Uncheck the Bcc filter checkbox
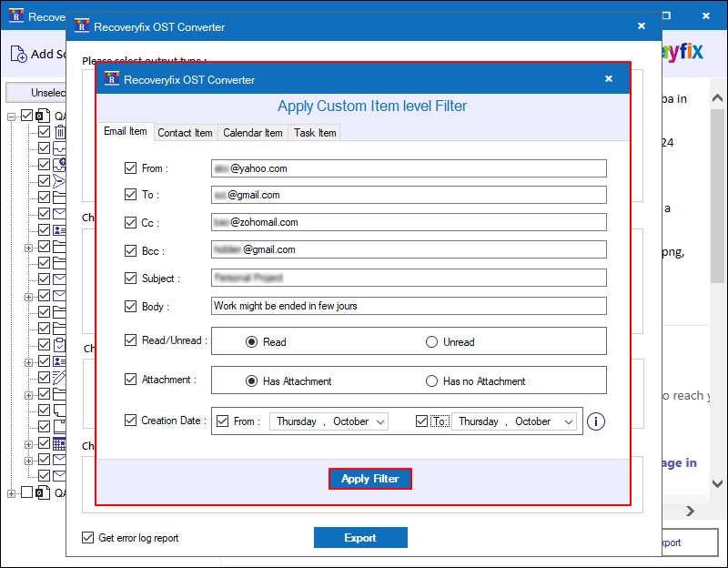This screenshot has width=728, height=568. pos(130,251)
